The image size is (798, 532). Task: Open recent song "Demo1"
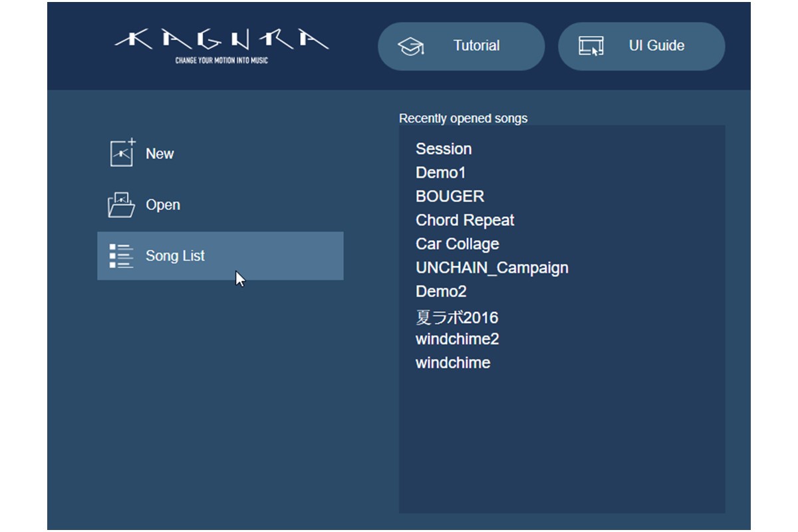click(x=441, y=173)
